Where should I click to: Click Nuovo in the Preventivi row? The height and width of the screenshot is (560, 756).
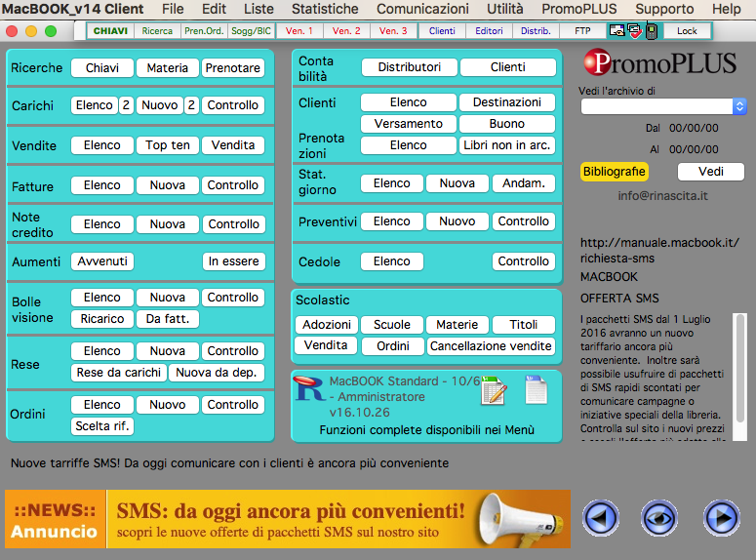(x=458, y=221)
